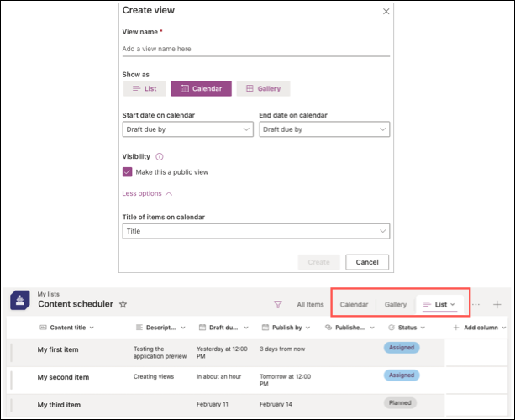This screenshot has width=515, height=420.
Task: Switch to the Gallery view tab
Action: (396, 304)
